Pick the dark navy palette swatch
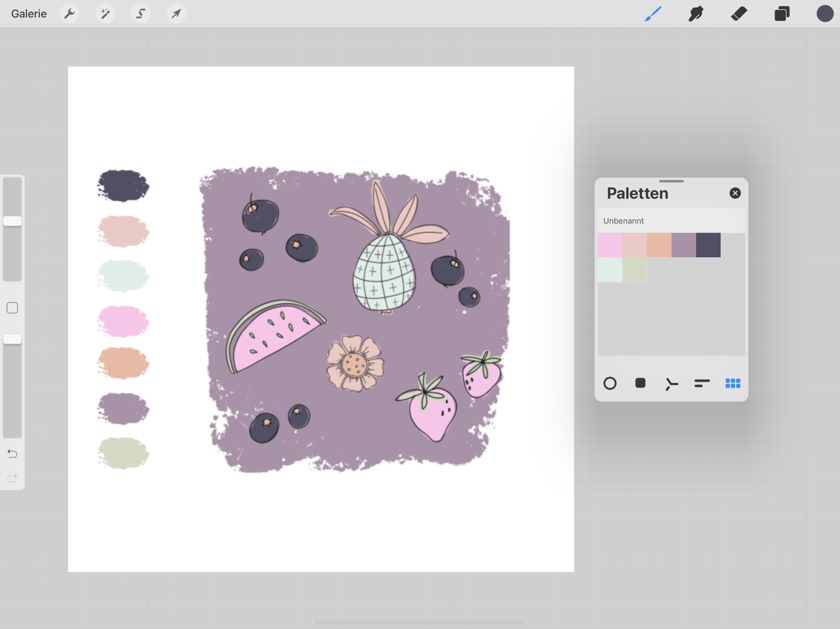The image size is (840, 629). tap(708, 245)
